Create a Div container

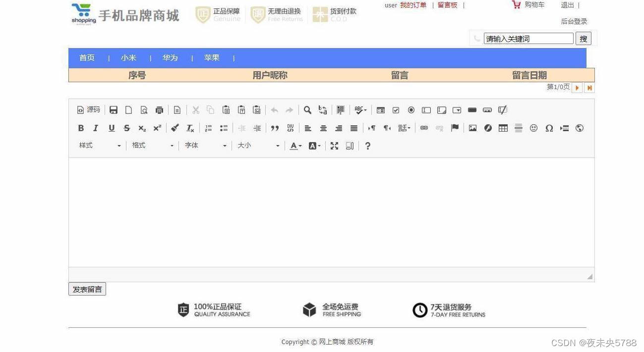click(x=291, y=128)
